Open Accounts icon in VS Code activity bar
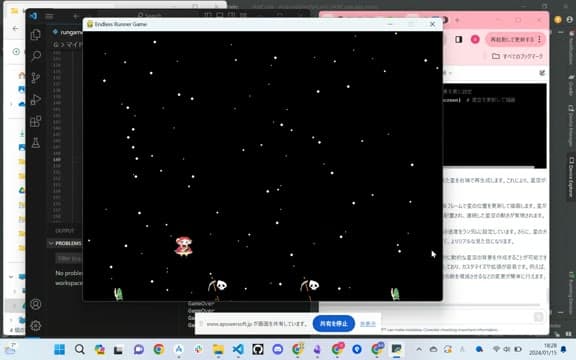The width and height of the screenshot is (576, 360). click(36, 304)
